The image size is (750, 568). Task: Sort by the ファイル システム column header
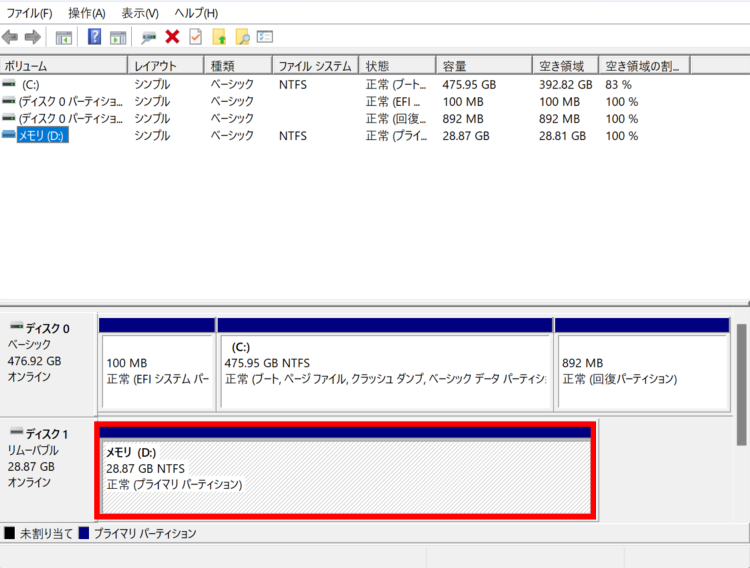[x=315, y=66]
